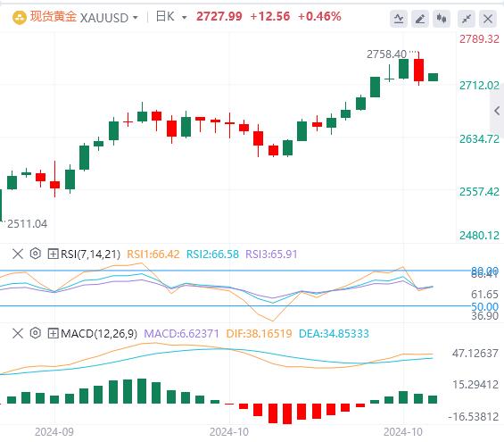Toggle the MACD panel plus box

click(53, 333)
